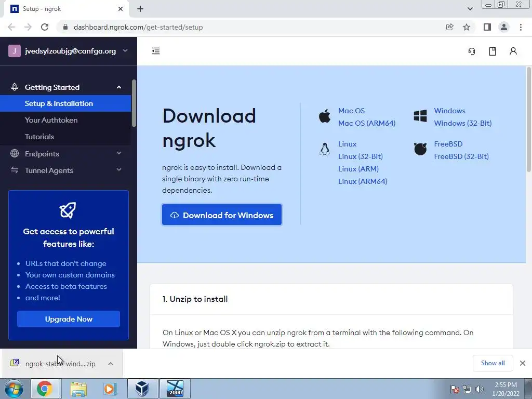Click the Apple logo icon
Viewport: 532px width, 399px height.
325,116
